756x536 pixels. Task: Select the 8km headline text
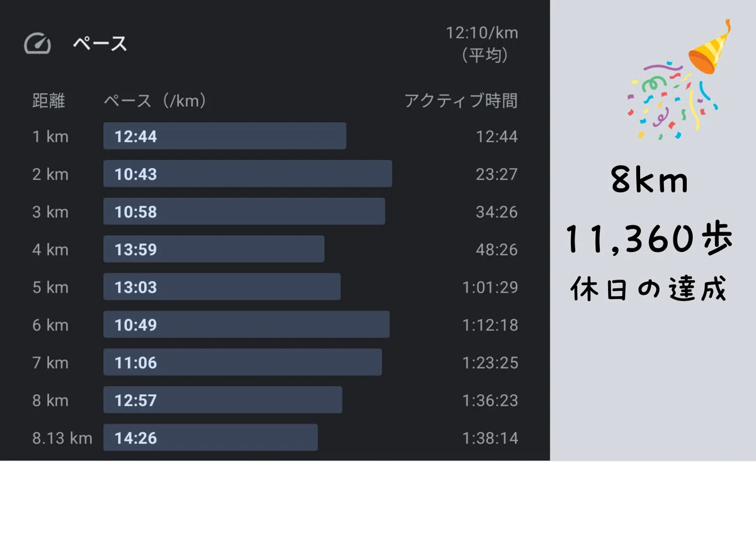[649, 182]
